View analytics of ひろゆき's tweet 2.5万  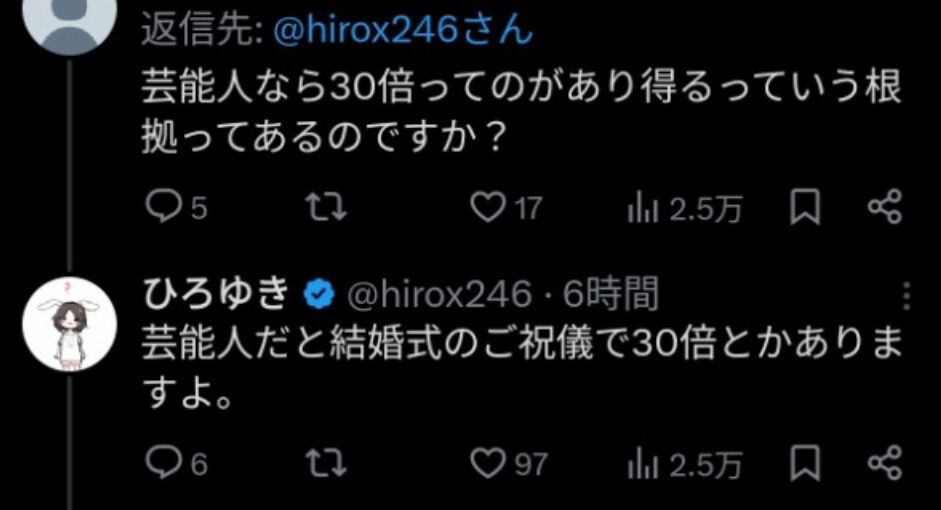point(684,464)
